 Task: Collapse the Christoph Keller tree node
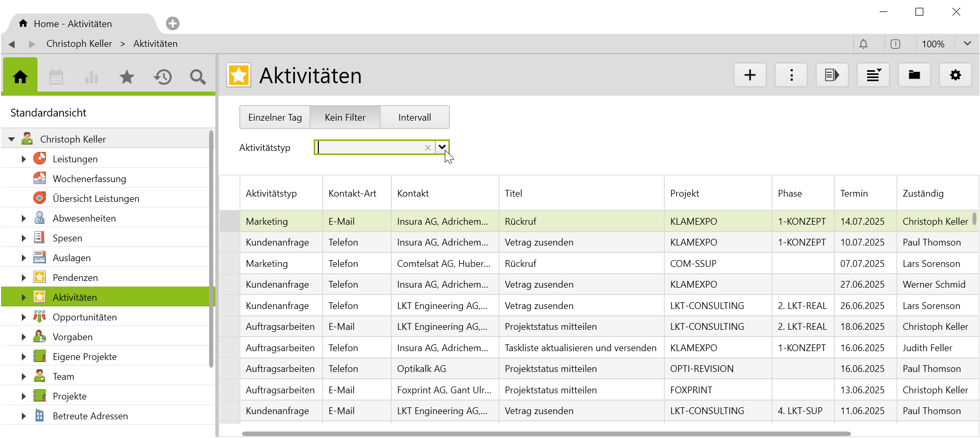click(11, 139)
